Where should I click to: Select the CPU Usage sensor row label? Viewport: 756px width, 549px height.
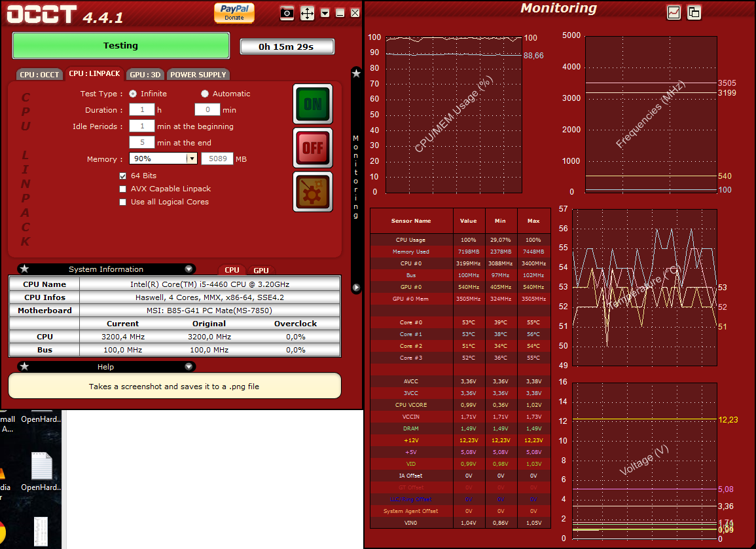coord(411,240)
